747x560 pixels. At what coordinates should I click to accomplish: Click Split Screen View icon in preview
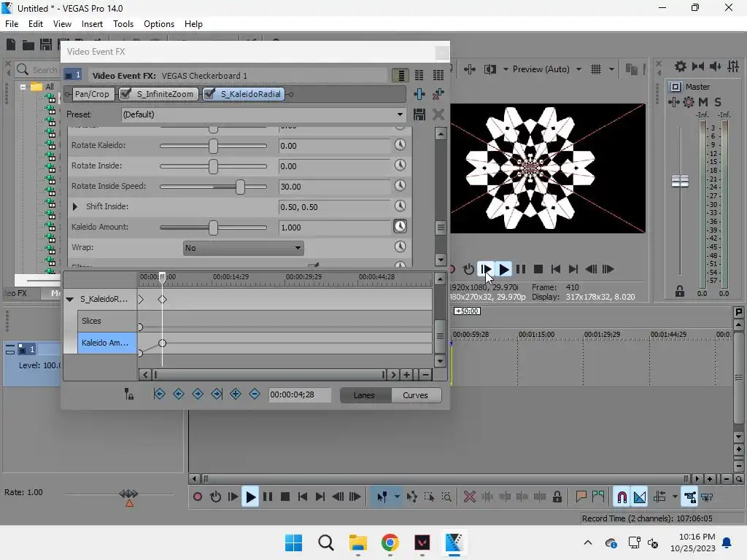[489, 69]
